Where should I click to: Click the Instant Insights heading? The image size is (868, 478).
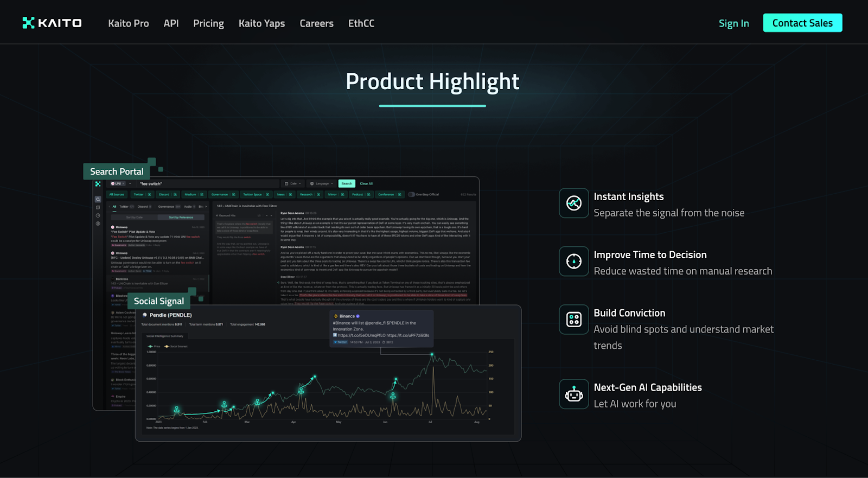click(x=629, y=196)
